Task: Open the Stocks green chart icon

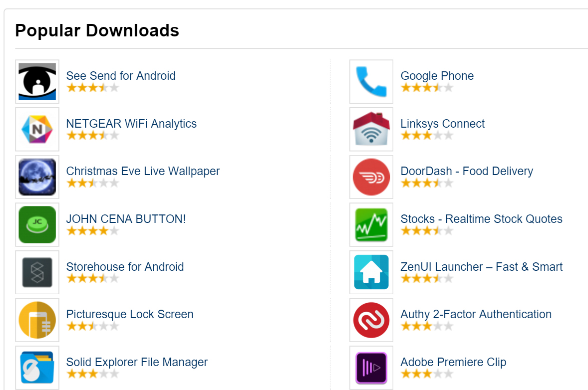Action: point(371,225)
